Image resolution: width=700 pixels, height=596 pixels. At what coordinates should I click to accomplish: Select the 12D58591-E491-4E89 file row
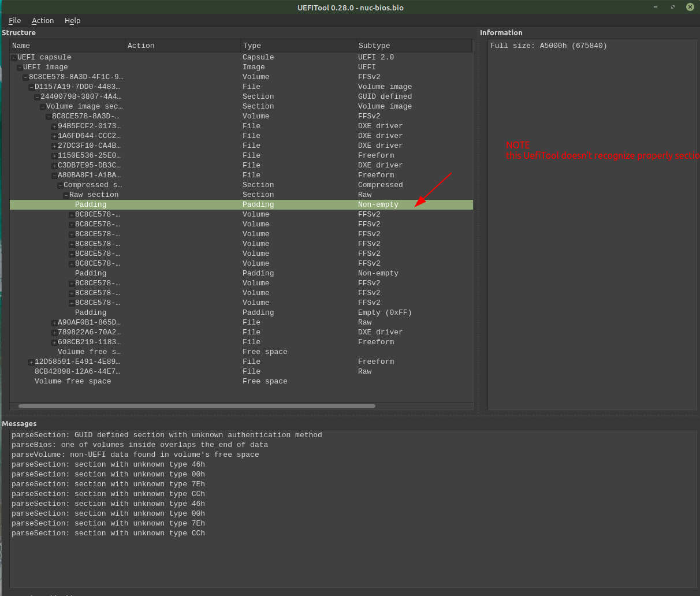click(241, 362)
